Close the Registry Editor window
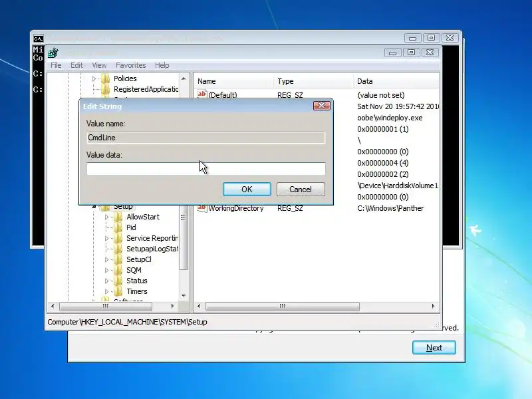532x399 pixels. pos(430,53)
